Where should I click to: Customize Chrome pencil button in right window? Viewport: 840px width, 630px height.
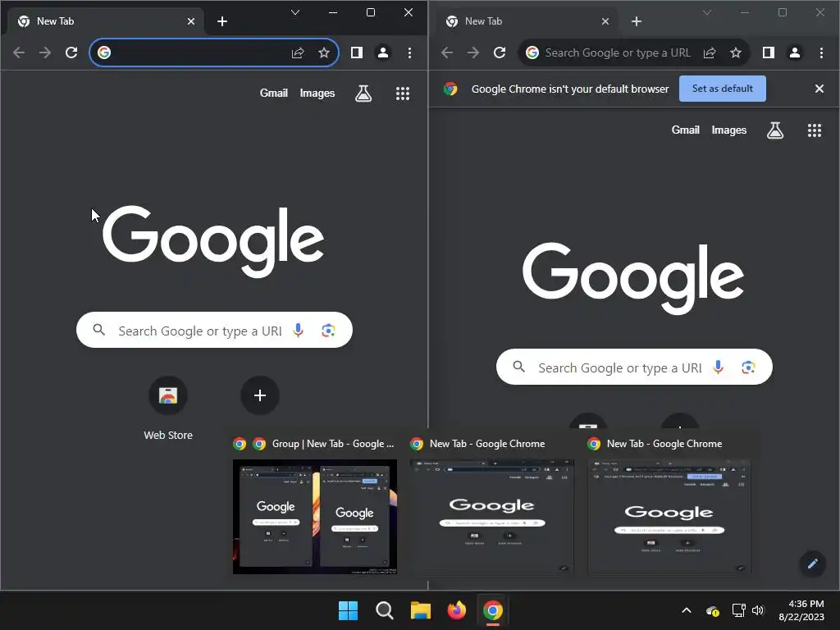coord(813,564)
